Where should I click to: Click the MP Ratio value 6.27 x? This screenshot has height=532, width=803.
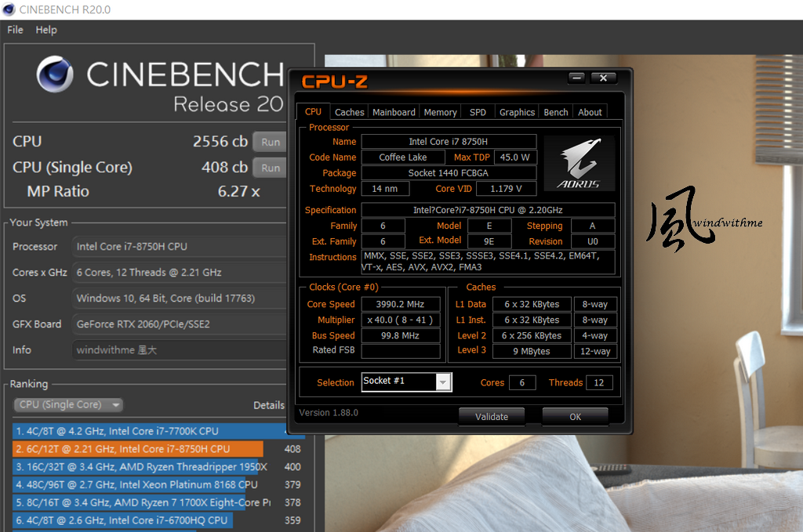coord(238,191)
